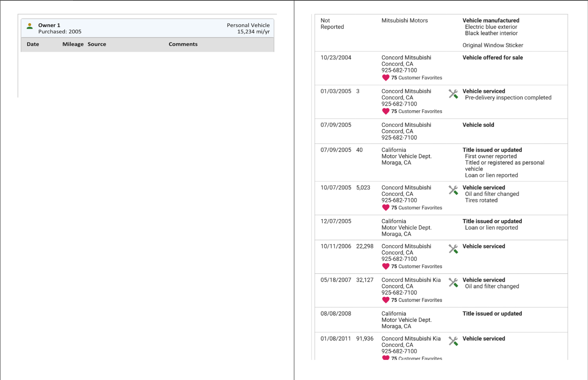Click the Pre-delivery inspection completed text

(508, 98)
